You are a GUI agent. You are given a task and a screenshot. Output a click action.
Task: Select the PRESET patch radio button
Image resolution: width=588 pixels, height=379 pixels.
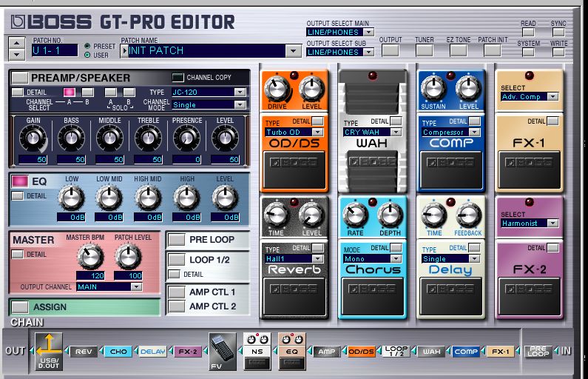[x=87, y=46]
